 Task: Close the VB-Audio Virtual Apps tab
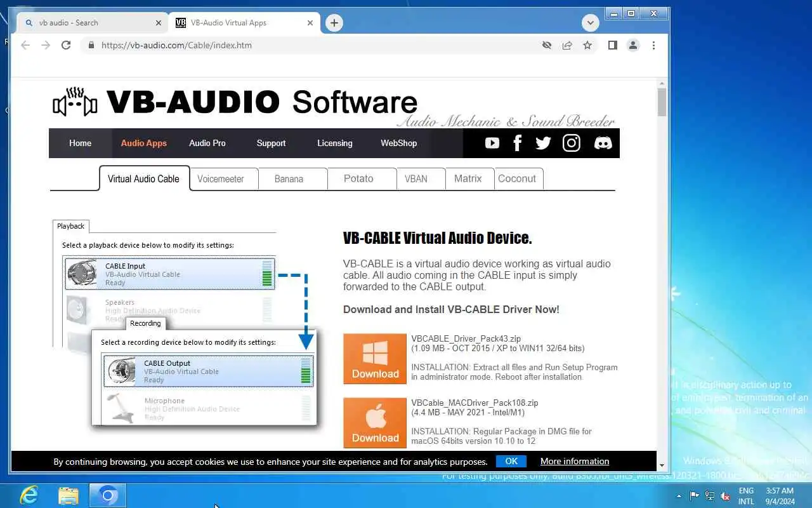point(310,23)
